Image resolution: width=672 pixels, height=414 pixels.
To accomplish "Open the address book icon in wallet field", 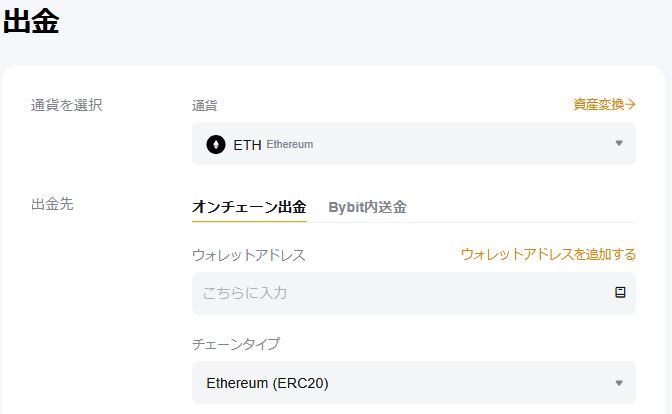I will point(620,293).
